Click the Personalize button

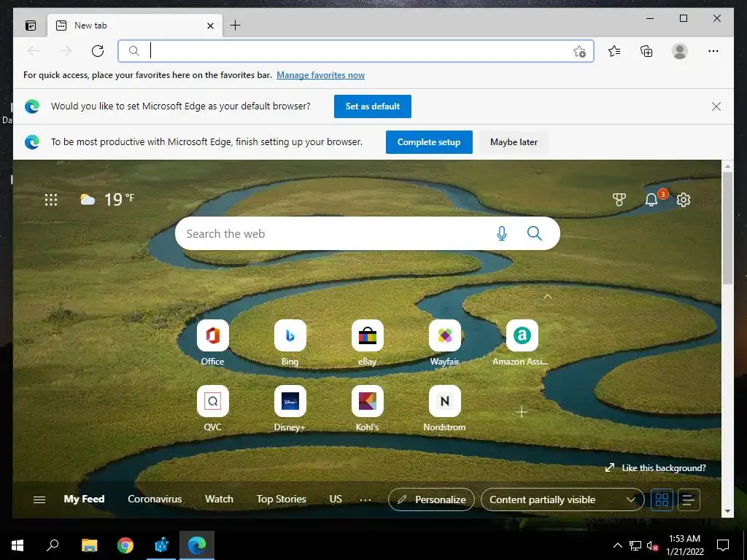point(431,499)
